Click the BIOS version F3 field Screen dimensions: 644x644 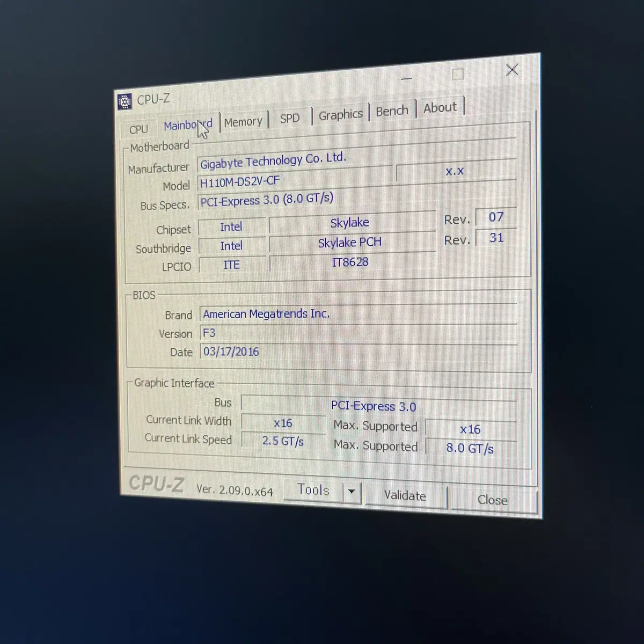[358, 333]
